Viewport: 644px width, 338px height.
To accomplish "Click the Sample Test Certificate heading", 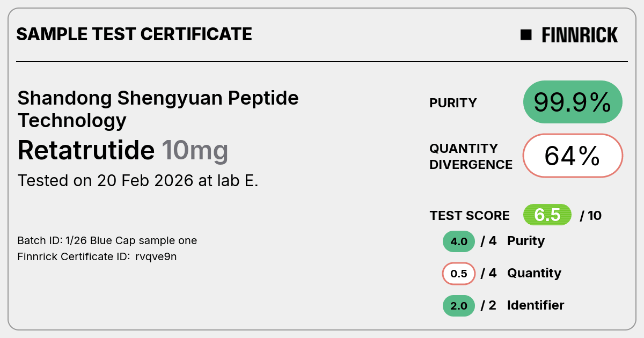I will point(134,34).
